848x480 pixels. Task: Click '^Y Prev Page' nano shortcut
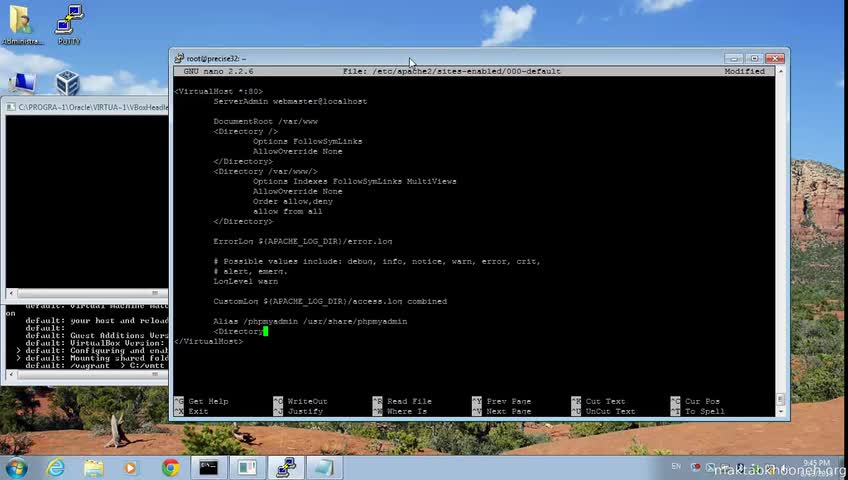coord(501,402)
